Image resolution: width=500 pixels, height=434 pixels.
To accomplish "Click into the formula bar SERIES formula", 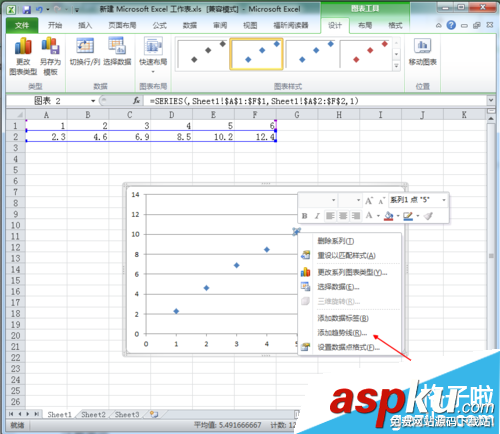I will click(254, 101).
